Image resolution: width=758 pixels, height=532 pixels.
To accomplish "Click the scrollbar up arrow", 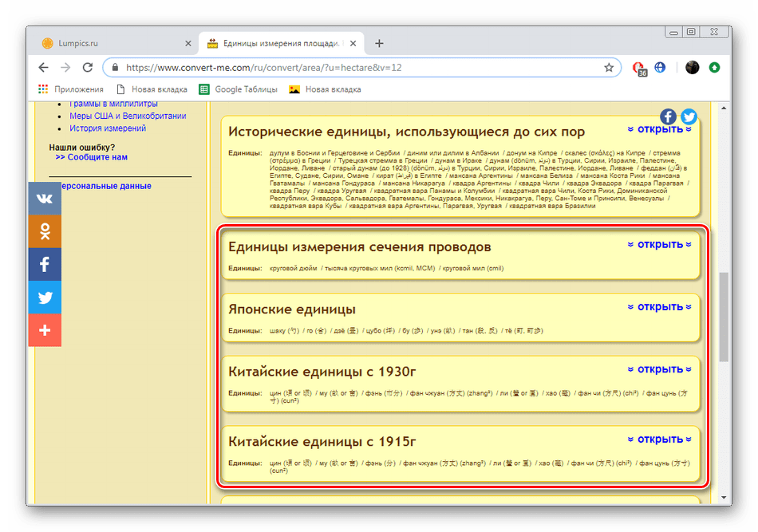I will [723, 108].
